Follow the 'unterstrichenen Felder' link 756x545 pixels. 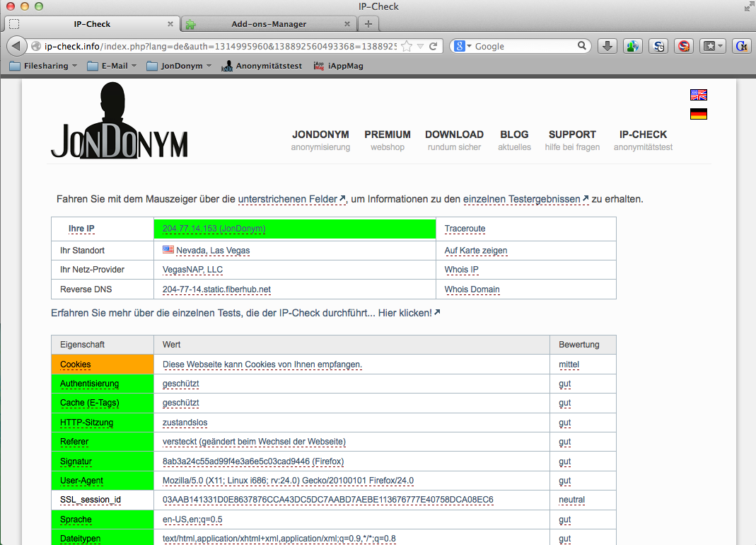click(291, 199)
